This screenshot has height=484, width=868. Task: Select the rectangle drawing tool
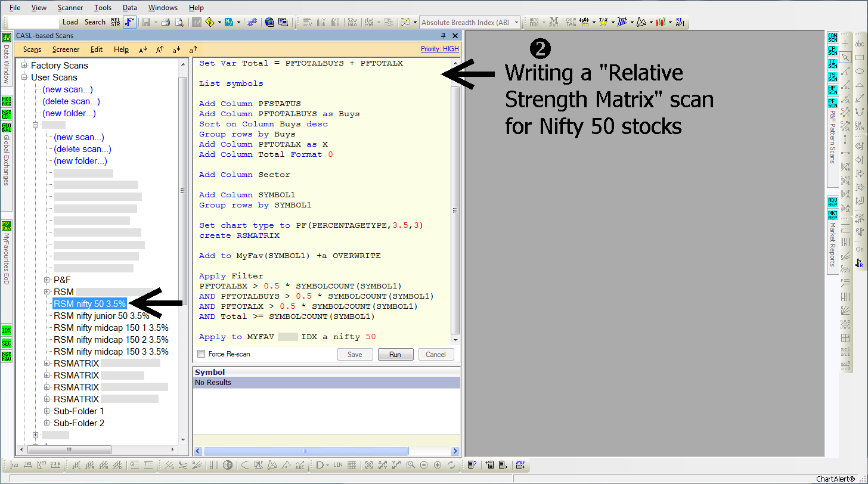(860, 57)
